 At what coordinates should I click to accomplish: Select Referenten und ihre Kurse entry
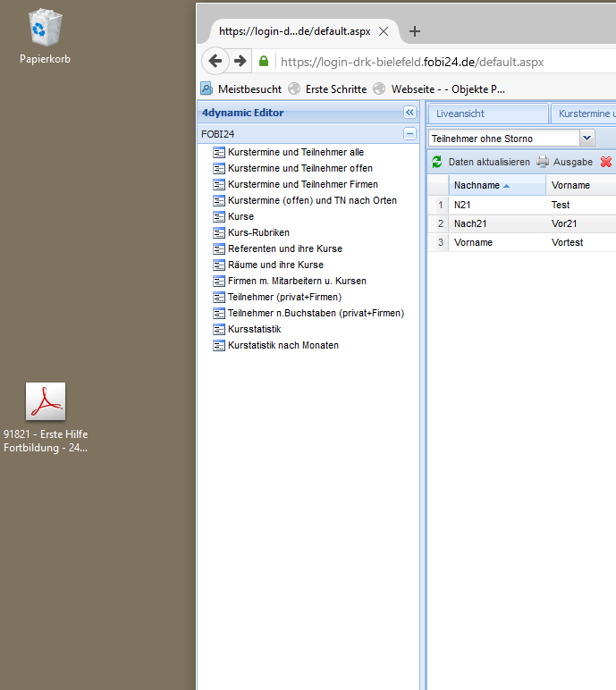[x=284, y=248]
